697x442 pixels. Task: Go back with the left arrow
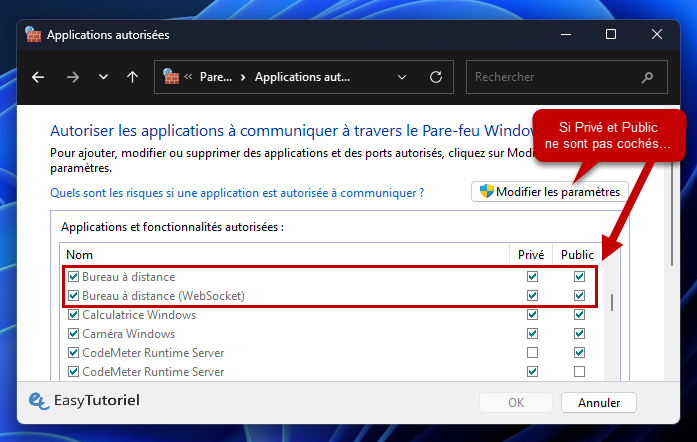[38, 77]
